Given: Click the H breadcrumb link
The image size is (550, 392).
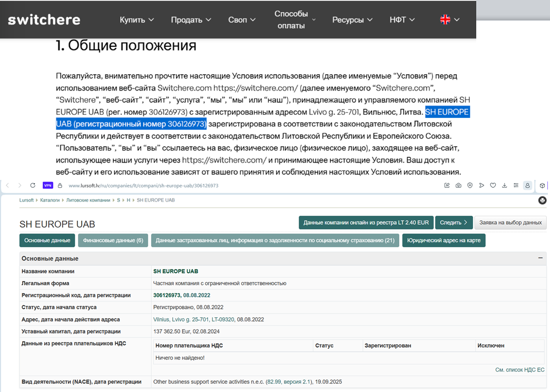Looking at the screenshot, I should (129, 200).
